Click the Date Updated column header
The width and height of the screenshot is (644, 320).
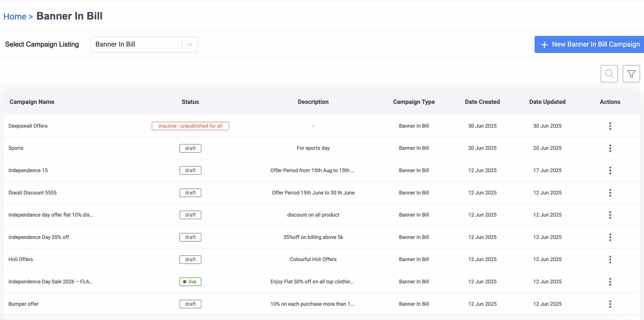(547, 102)
